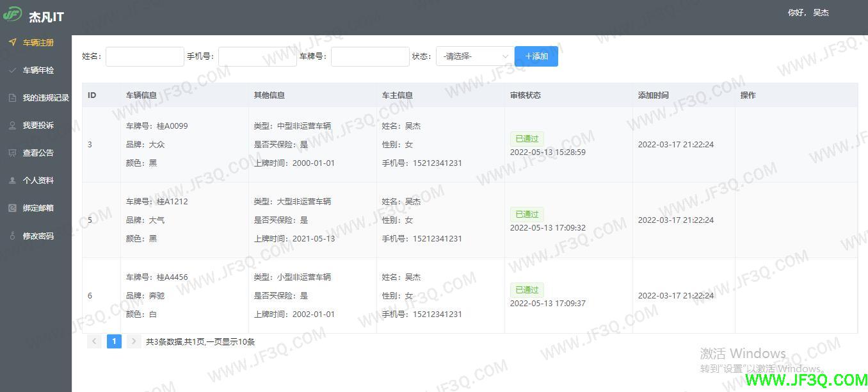Expand 状态 list via its chevron arrow
Viewport: 868px width, 392px height.
point(504,56)
